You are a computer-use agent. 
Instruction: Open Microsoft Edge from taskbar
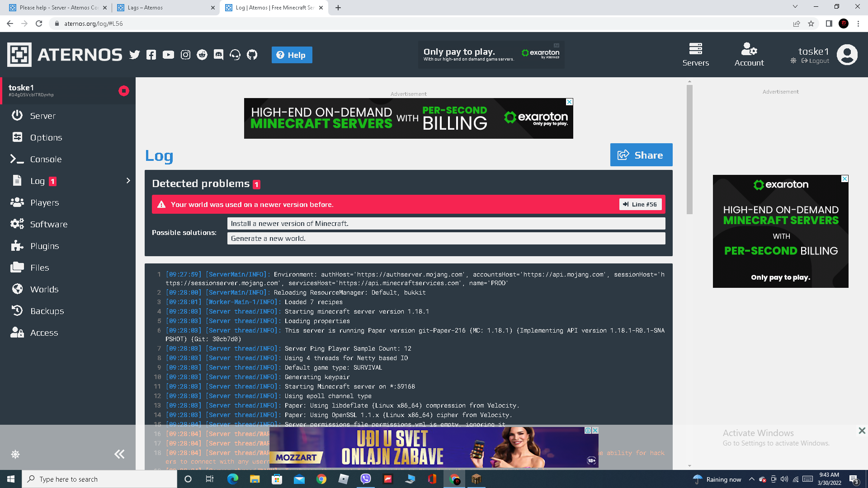click(x=232, y=479)
